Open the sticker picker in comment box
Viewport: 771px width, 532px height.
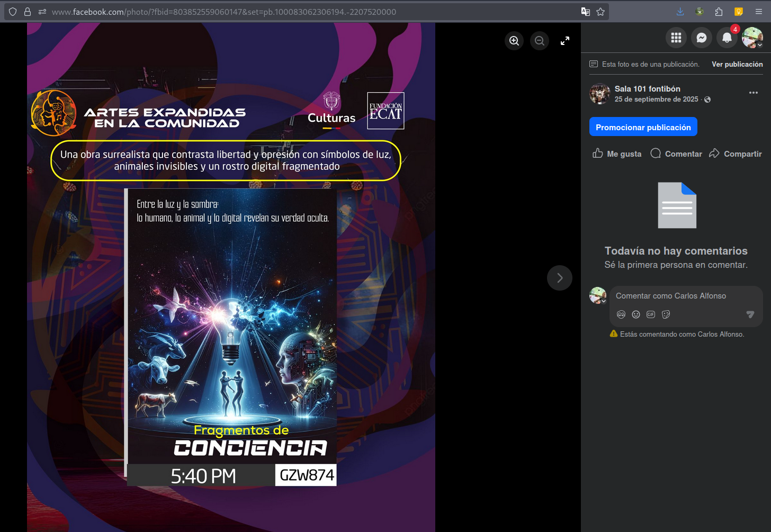(666, 314)
